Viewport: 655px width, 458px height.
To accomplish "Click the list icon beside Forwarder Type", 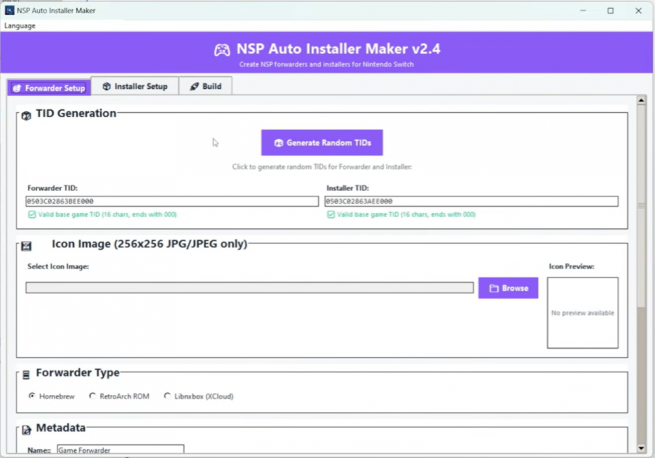I will pyautogui.click(x=26, y=375).
